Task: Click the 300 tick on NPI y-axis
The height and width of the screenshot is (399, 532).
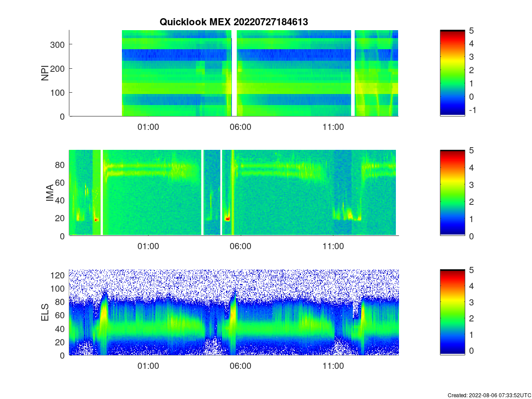Action: [x=59, y=44]
